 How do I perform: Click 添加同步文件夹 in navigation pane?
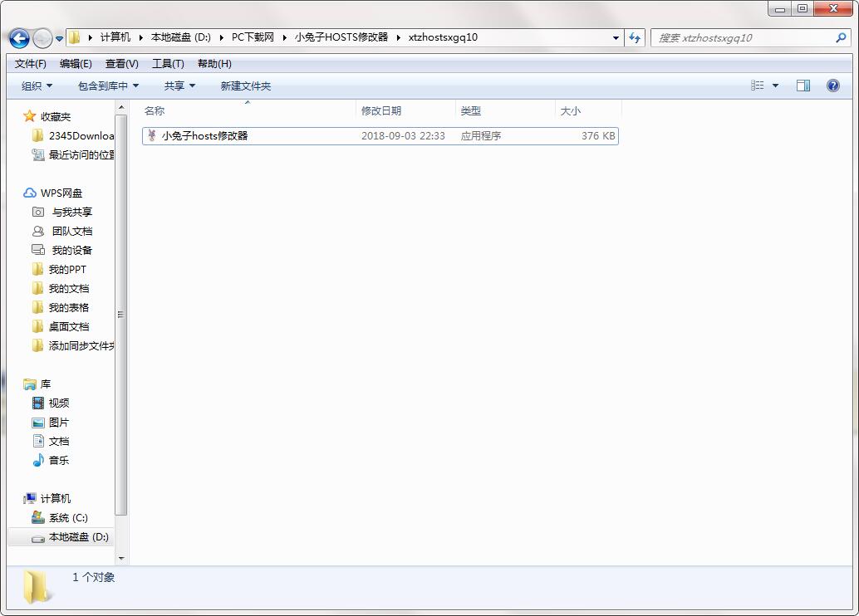74,346
